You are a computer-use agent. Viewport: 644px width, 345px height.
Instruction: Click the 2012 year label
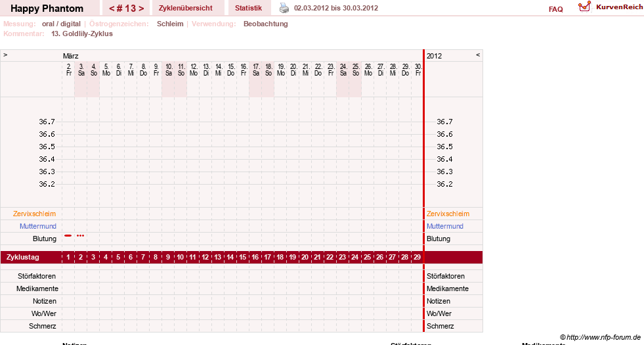point(434,56)
